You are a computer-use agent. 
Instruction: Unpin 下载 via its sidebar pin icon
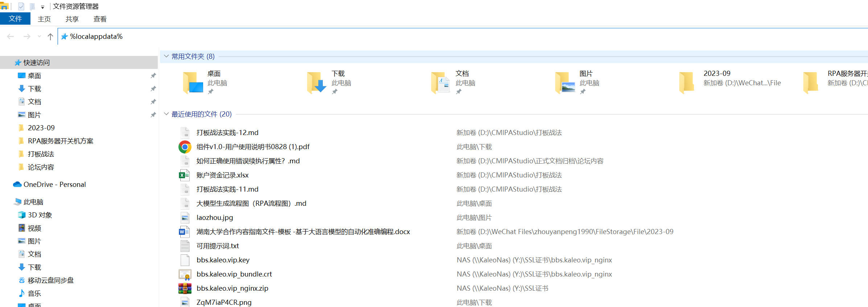(153, 89)
